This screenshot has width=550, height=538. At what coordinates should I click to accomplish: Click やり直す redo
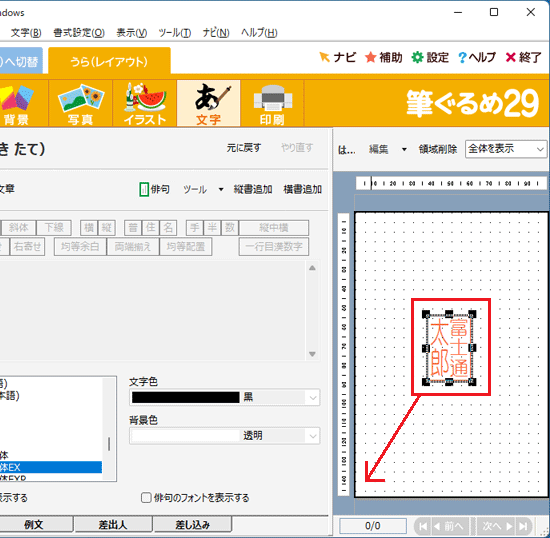click(297, 148)
